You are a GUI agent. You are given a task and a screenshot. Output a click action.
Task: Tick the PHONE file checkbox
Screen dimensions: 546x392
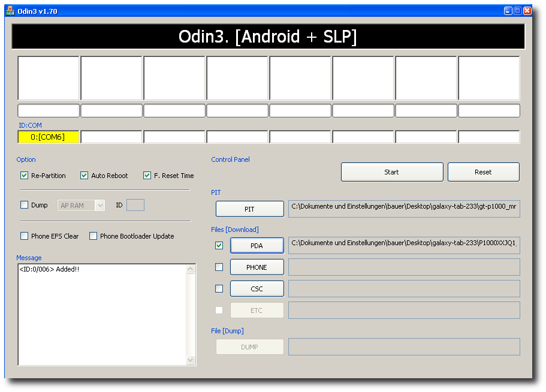[219, 267]
